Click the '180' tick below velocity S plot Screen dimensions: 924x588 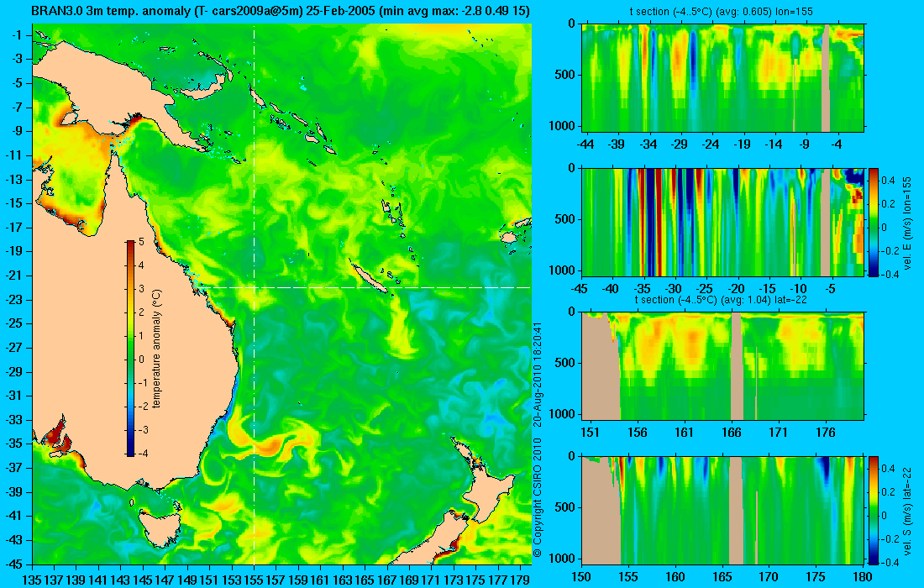point(863,576)
